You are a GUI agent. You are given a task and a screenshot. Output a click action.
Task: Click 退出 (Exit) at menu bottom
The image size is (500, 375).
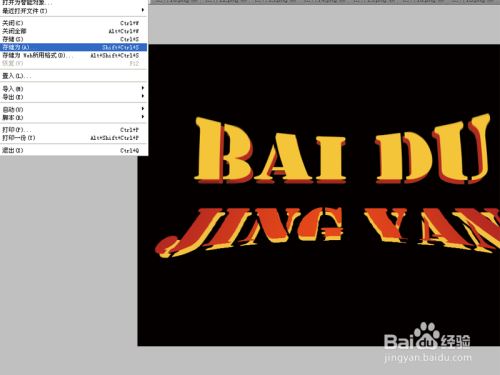[x=74, y=150]
